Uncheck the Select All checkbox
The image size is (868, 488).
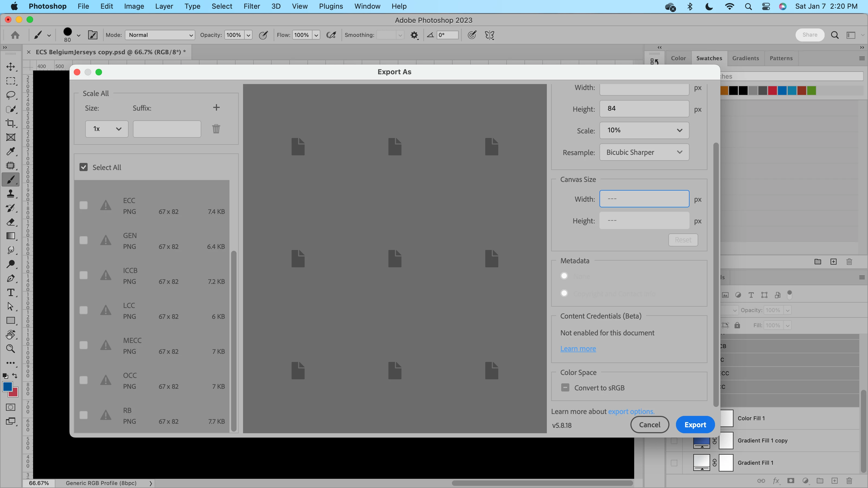tap(84, 167)
